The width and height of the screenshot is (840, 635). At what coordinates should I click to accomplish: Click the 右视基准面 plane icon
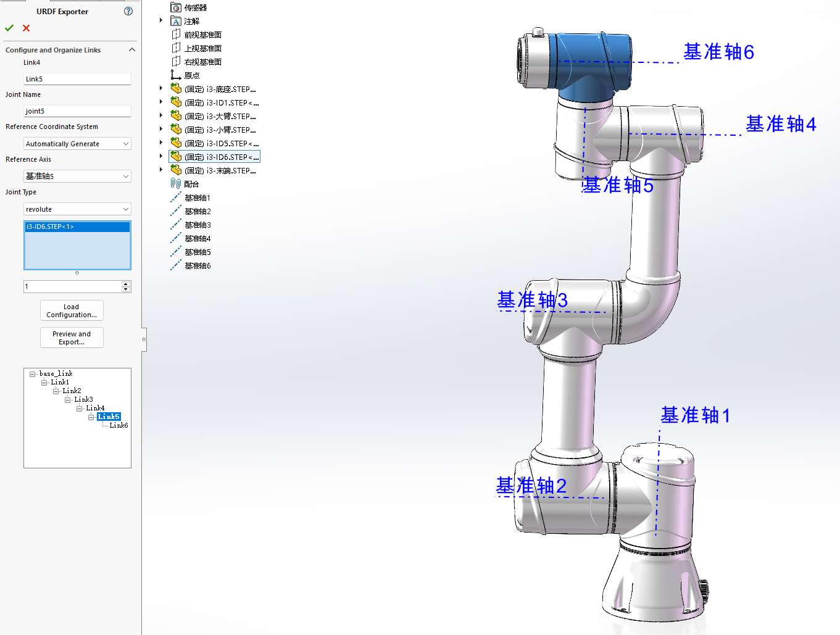[x=176, y=62]
